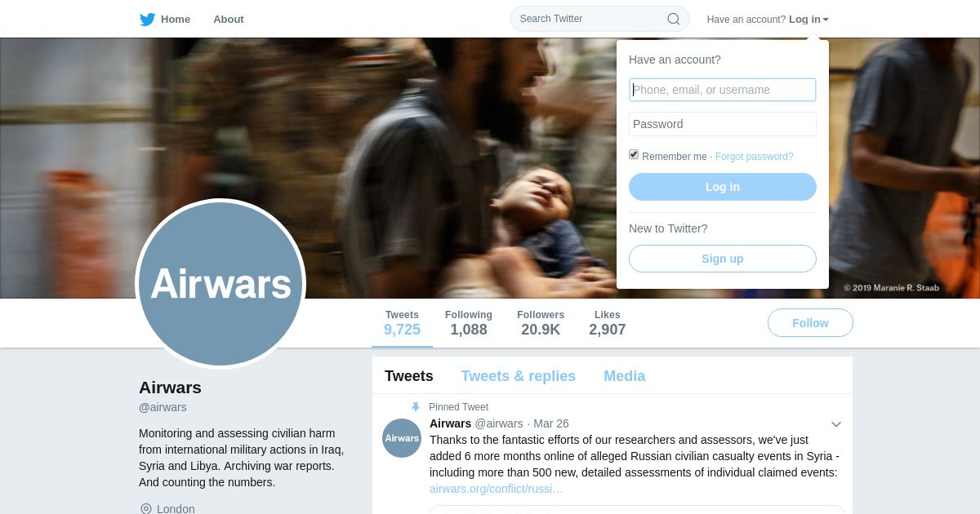Toggle the Remember me checkbox
Viewport: 980px width, 514px height.
(634, 155)
